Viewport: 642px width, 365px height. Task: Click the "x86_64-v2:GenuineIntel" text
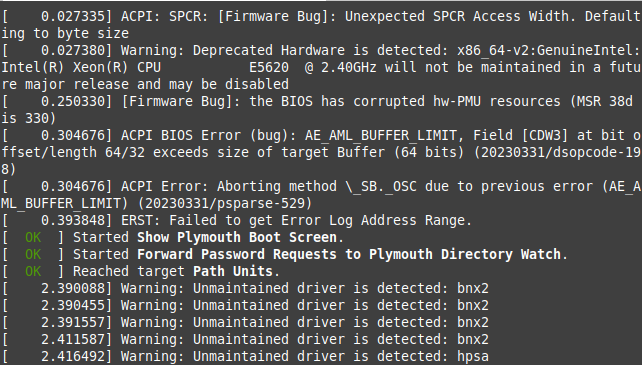coord(545,51)
